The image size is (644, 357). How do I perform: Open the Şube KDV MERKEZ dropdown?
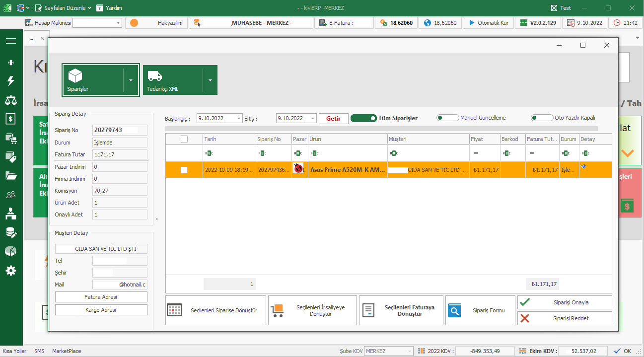[x=409, y=351]
